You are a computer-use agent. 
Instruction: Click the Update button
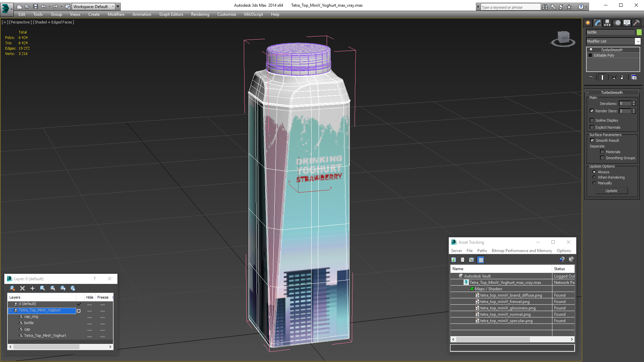pyautogui.click(x=611, y=191)
